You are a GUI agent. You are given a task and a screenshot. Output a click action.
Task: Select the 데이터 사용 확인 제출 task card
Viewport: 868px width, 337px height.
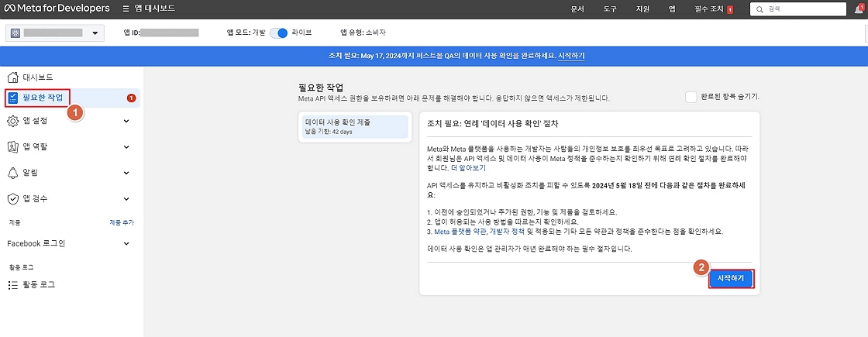pyautogui.click(x=355, y=127)
